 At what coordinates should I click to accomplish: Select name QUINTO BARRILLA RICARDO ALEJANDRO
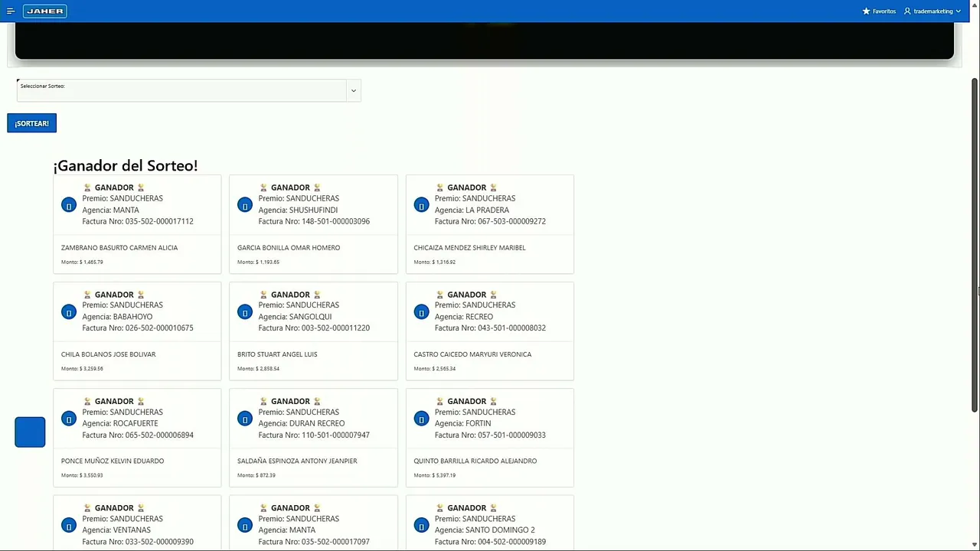coord(475,461)
